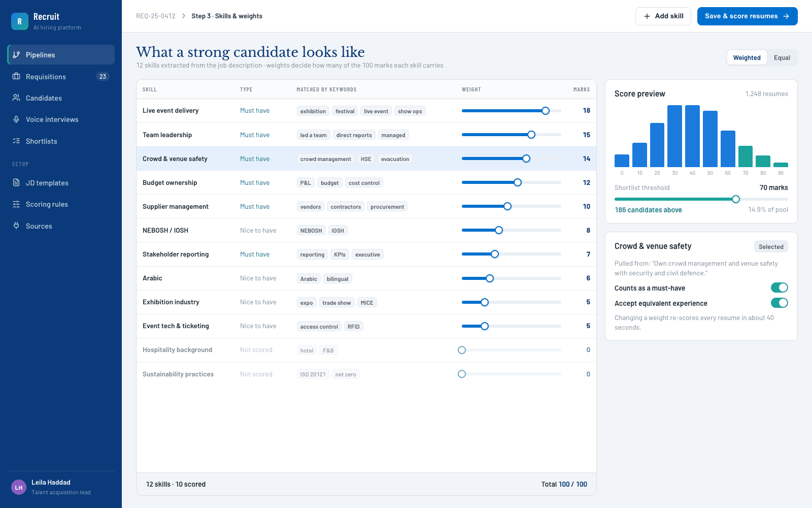This screenshot has width=812, height=508.
Task: Toggle Counts as a must-have switch
Action: [x=780, y=288]
